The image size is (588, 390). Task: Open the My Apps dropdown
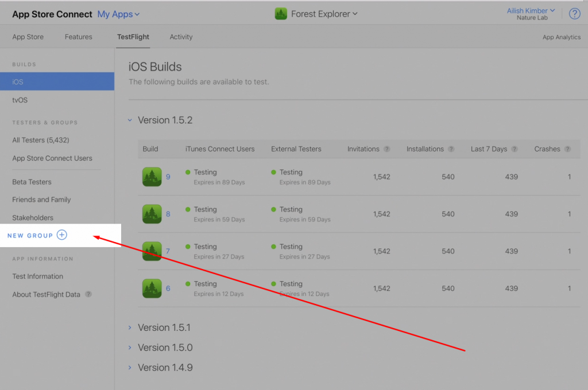click(118, 14)
